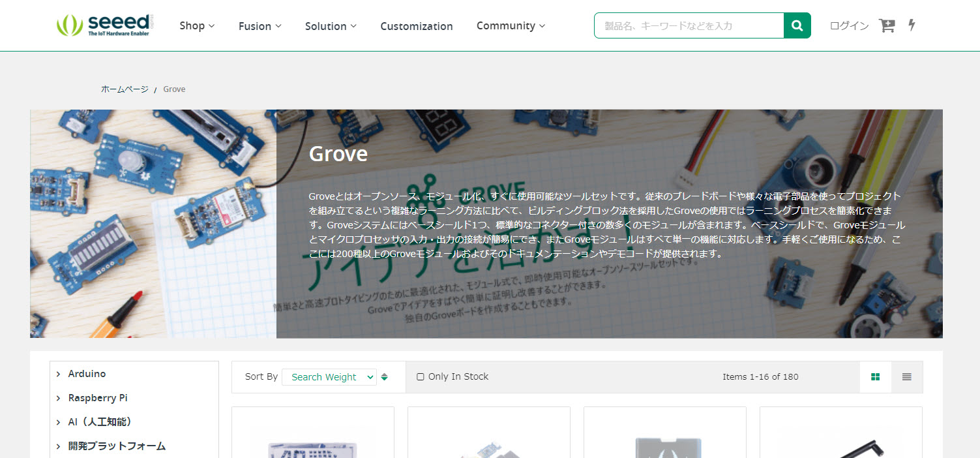Open the Shop dropdown menu
Viewport: 980px width, 458px height.
(x=197, y=26)
